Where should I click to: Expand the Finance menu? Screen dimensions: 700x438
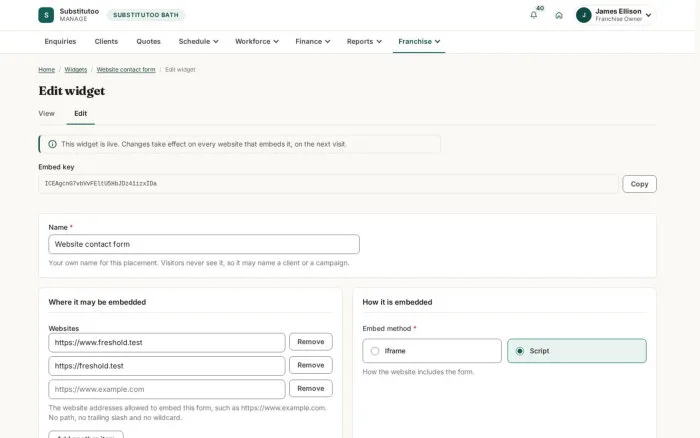[x=312, y=42]
